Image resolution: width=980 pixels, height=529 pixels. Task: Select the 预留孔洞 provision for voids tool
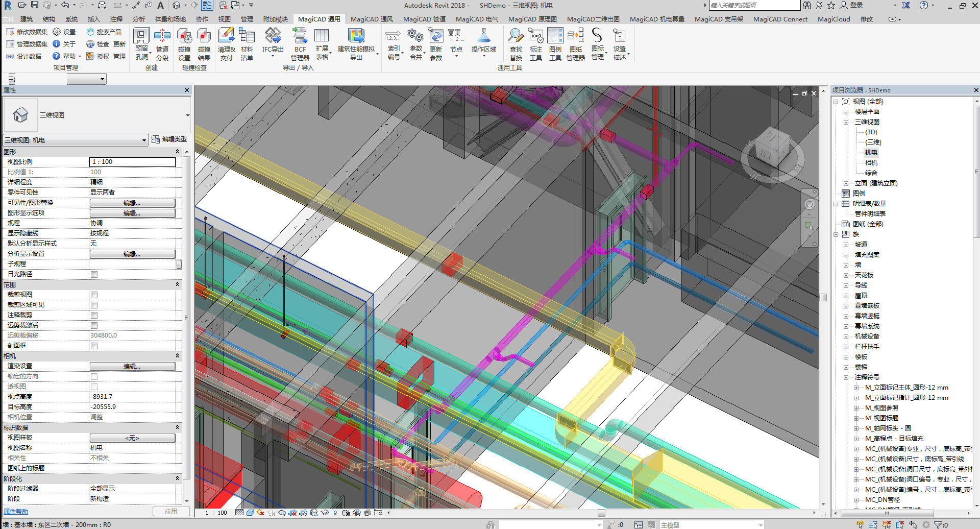pos(141,37)
